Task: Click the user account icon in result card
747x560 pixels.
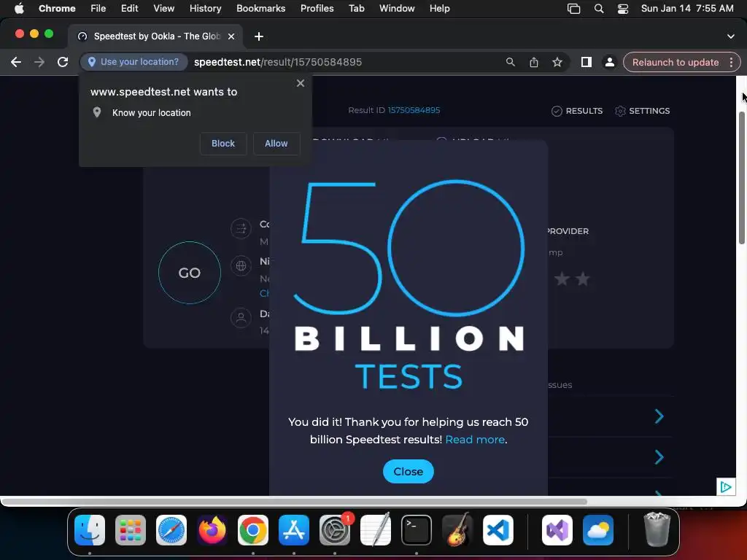Action: tap(241, 317)
